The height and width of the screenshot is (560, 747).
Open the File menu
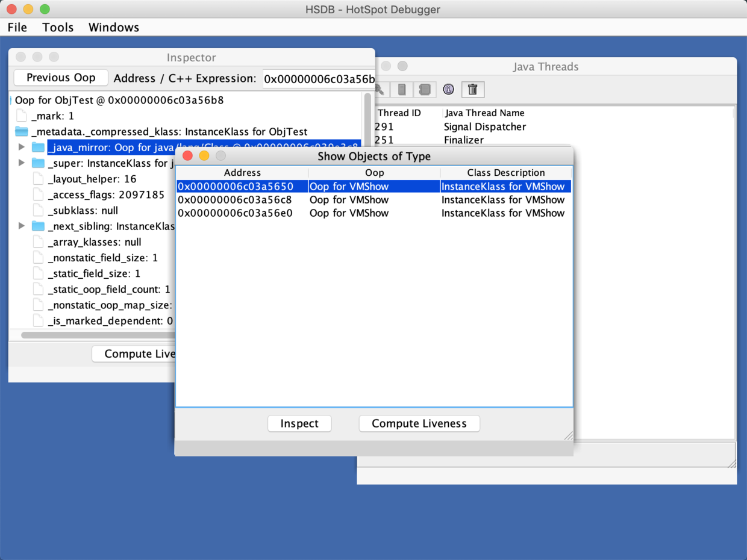click(x=17, y=28)
